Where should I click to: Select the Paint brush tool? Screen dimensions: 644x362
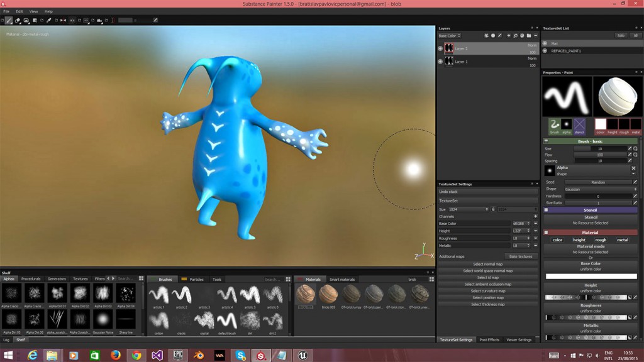click(x=9, y=20)
